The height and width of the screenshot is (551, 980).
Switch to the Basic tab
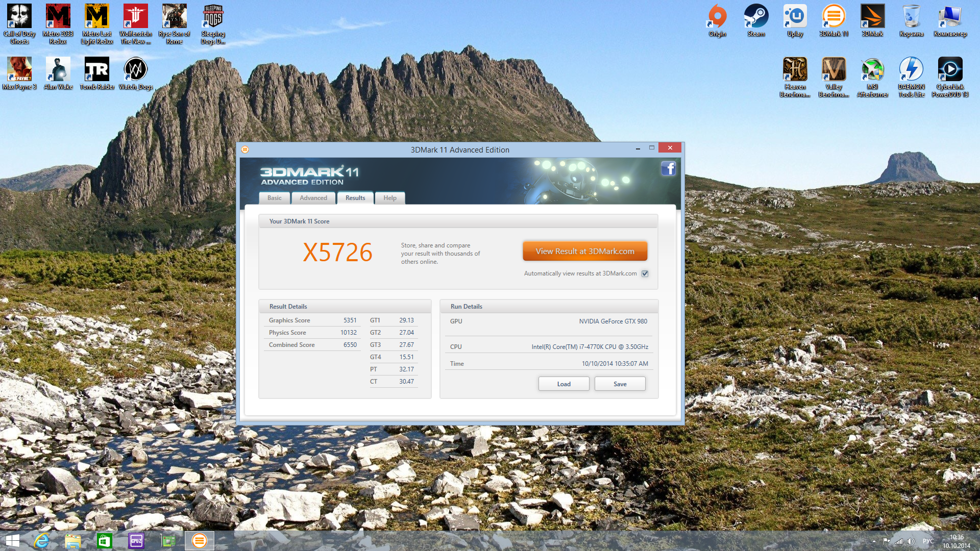(x=274, y=198)
